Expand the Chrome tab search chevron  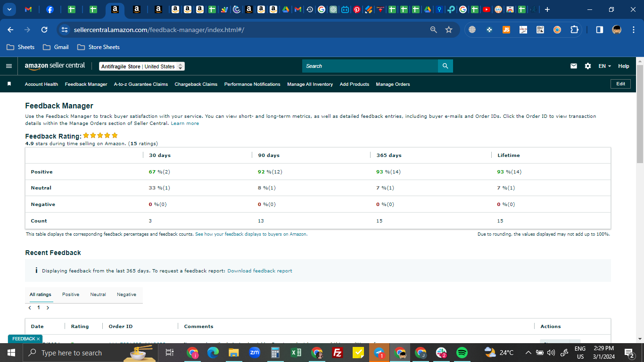(x=9, y=9)
